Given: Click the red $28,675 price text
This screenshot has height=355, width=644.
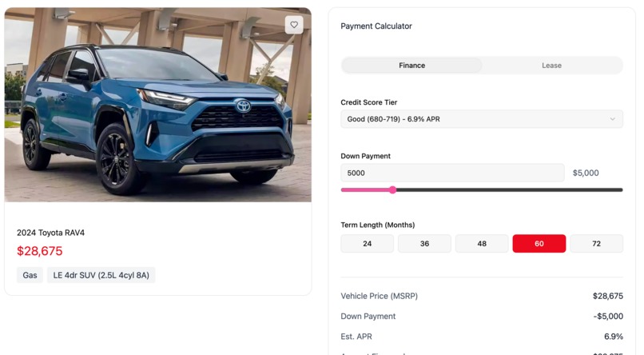Looking at the screenshot, I should (39, 251).
